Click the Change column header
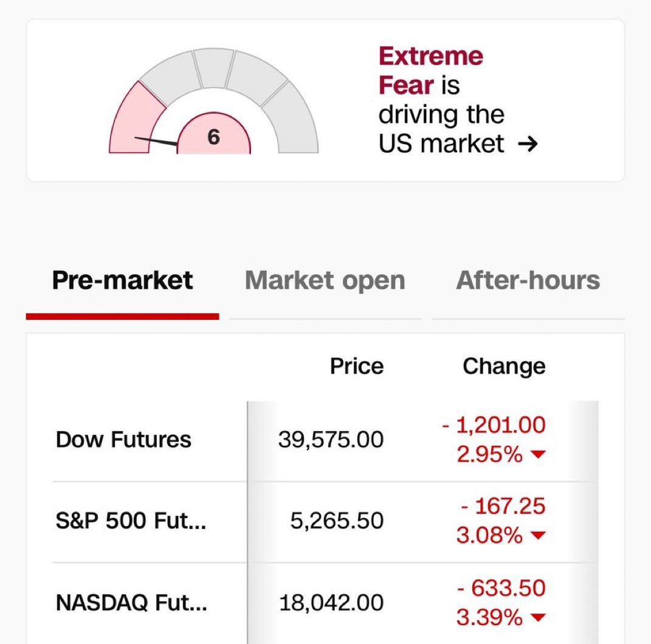The width and height of the screenshot is (651, 644). point(504,366)
